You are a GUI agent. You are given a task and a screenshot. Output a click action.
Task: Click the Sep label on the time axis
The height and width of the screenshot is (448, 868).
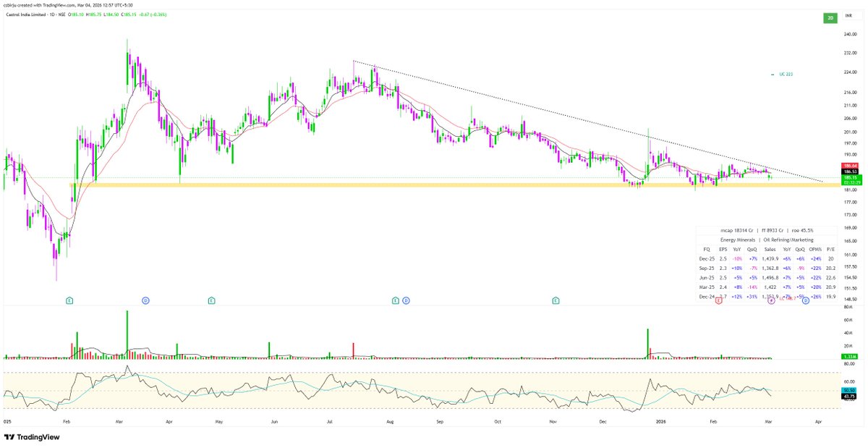[440, 420]
